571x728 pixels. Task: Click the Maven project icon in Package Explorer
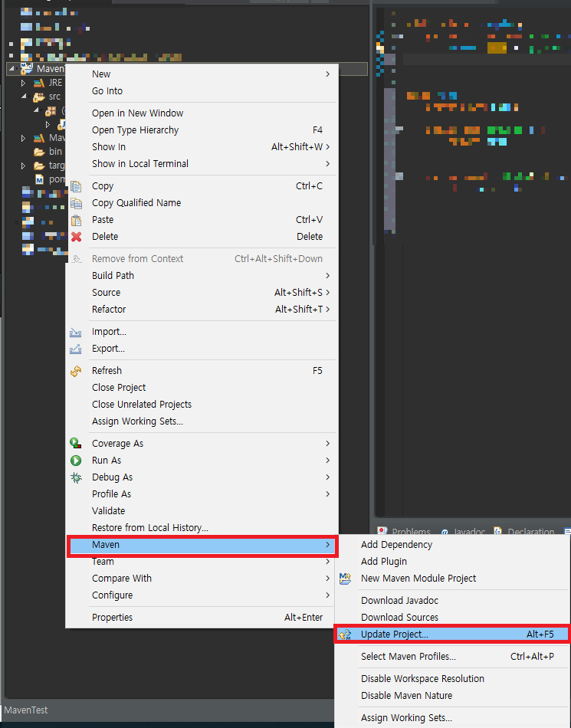click(26, 69)
